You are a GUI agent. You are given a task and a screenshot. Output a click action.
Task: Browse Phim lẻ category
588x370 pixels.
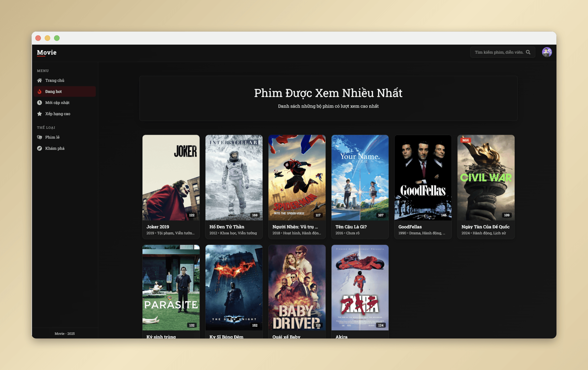click(65, 137)
